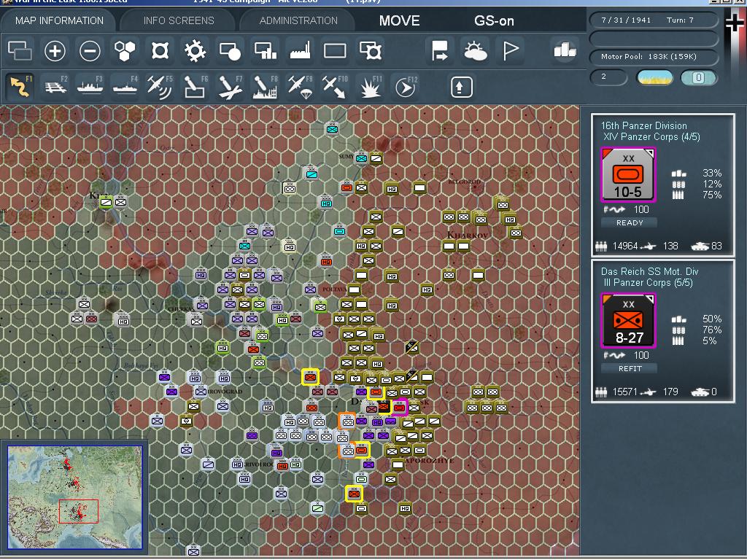Click READY status button of 16th Panzer
This screenshot has width=747, height=560.
630,222
